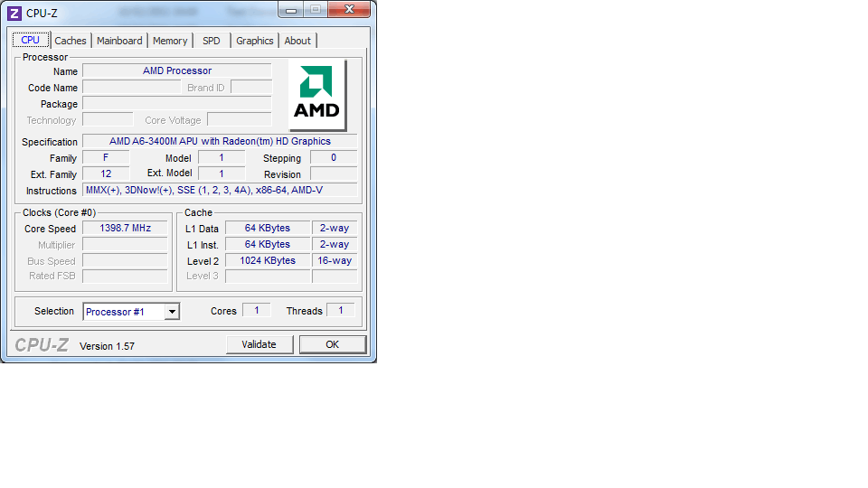
Task: Click the L1 Data associativity 2-way
Action: 335,228
